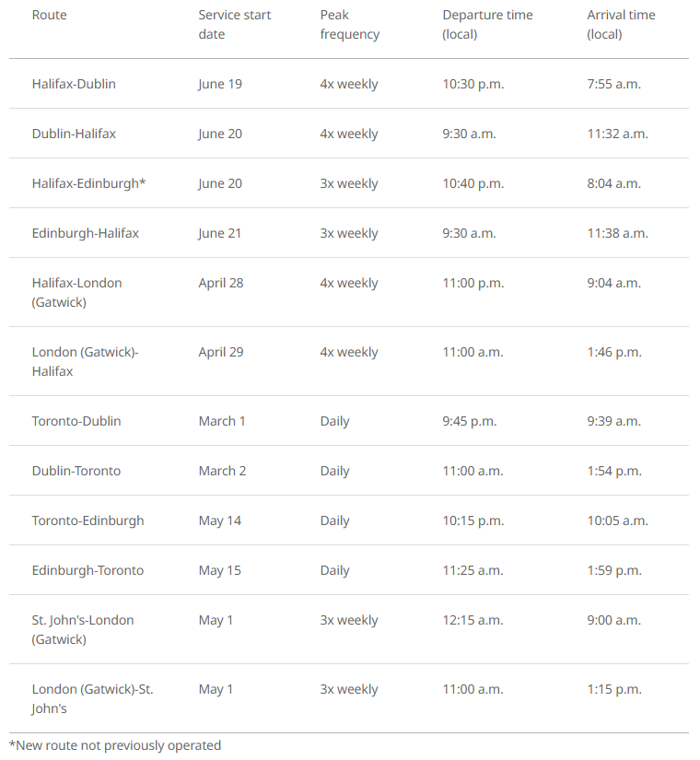Click the Route column header
The image size is (700, 760).
click(x=49, y=15)
